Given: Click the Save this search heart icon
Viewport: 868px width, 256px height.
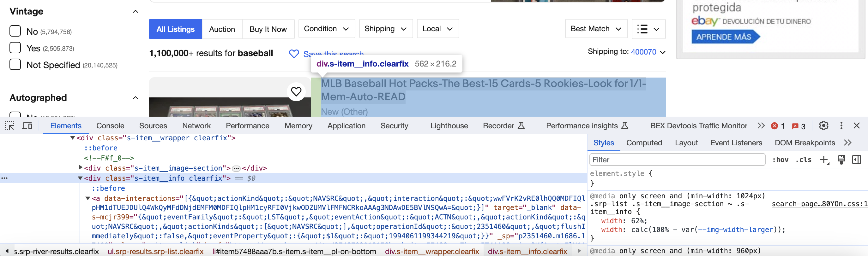Looking at the screenshot, I should coord(294,54).
